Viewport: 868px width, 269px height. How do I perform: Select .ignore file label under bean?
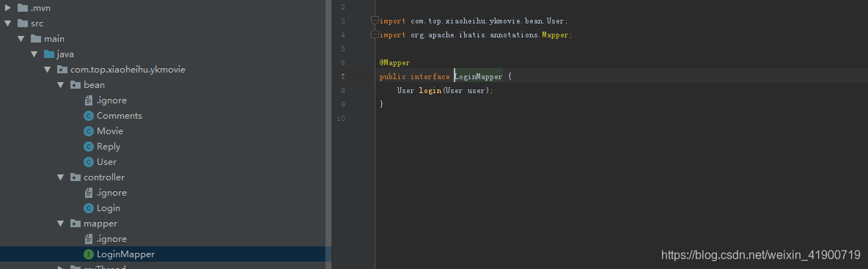click(x=112, y=100)
